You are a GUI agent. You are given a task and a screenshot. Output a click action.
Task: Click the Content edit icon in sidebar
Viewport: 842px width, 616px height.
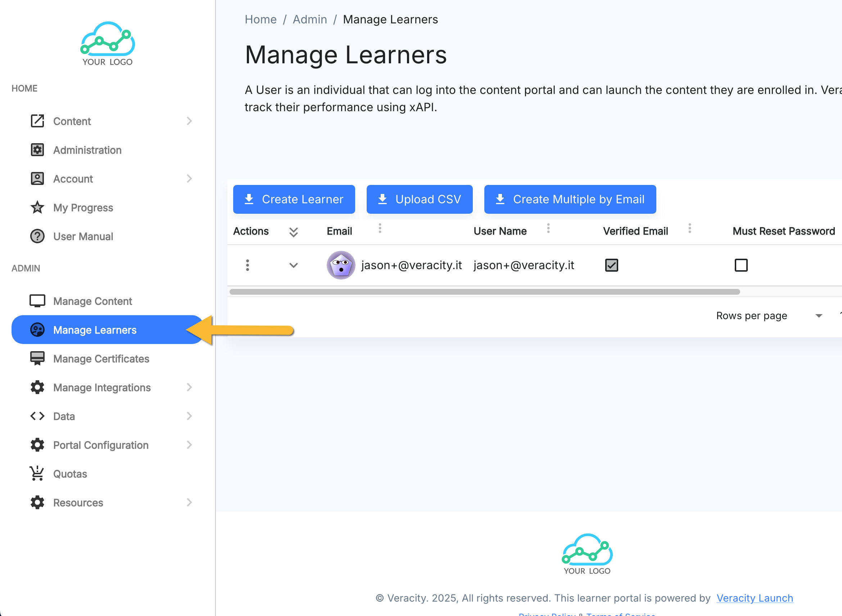37,121
